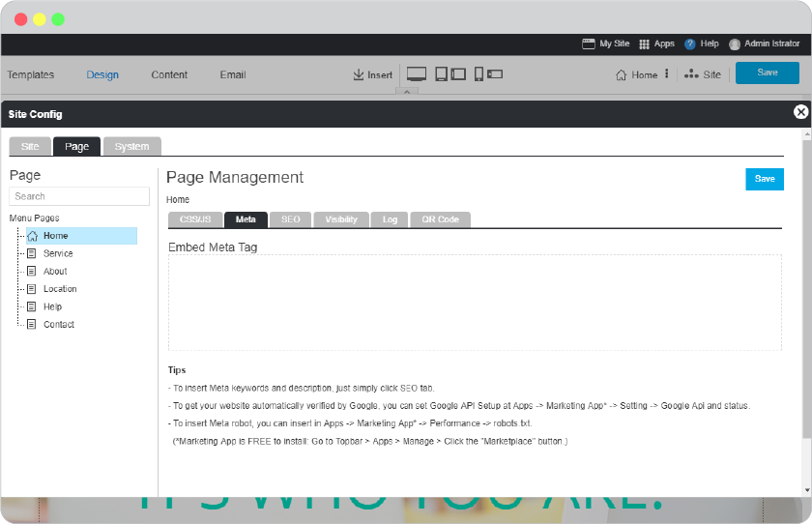The image size is (812, 524).
Task: Switch to mobile landscape preview
Action: coord(495,74)
